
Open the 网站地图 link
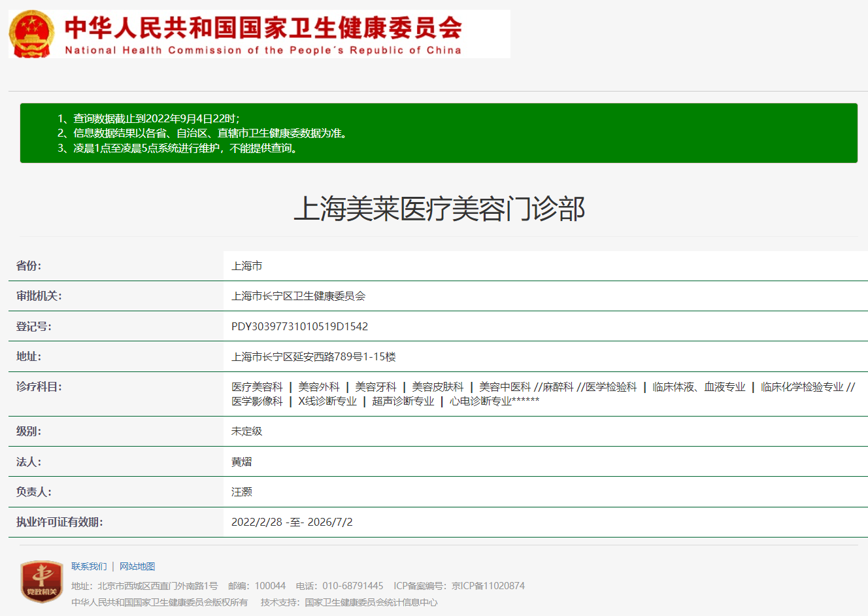137,566
